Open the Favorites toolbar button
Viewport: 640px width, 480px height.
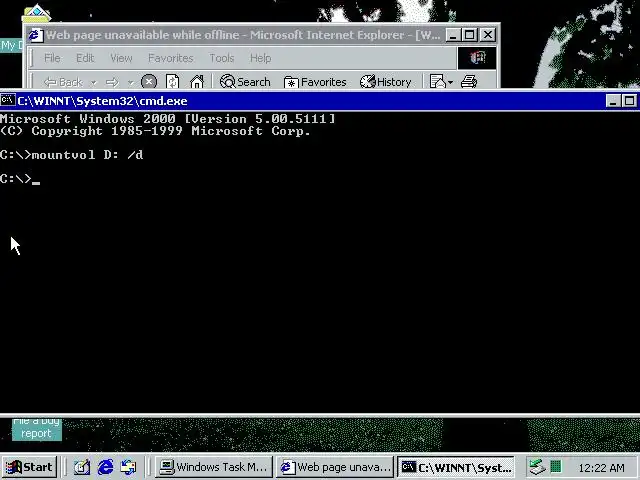(x=315, y=82)
